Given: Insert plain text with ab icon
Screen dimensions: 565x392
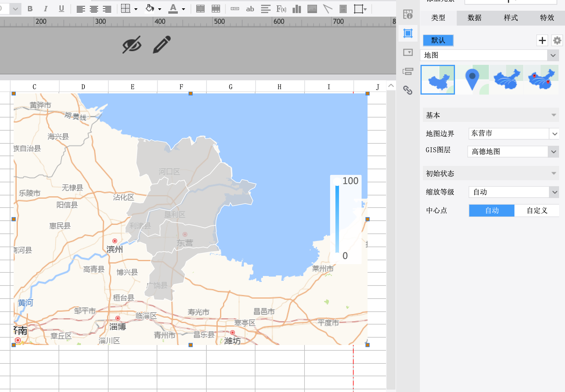Looking at the screenshot, I should pyautogui.click(x=250, y=9).
